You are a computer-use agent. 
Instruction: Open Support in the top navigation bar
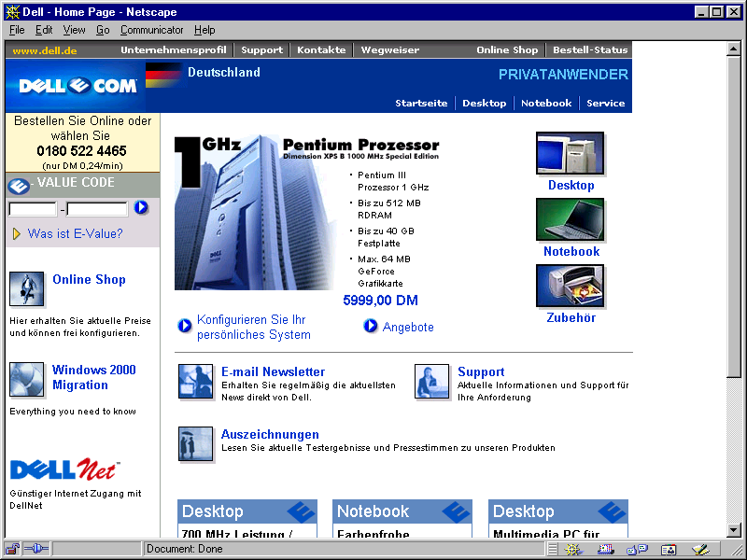(262, 50)
